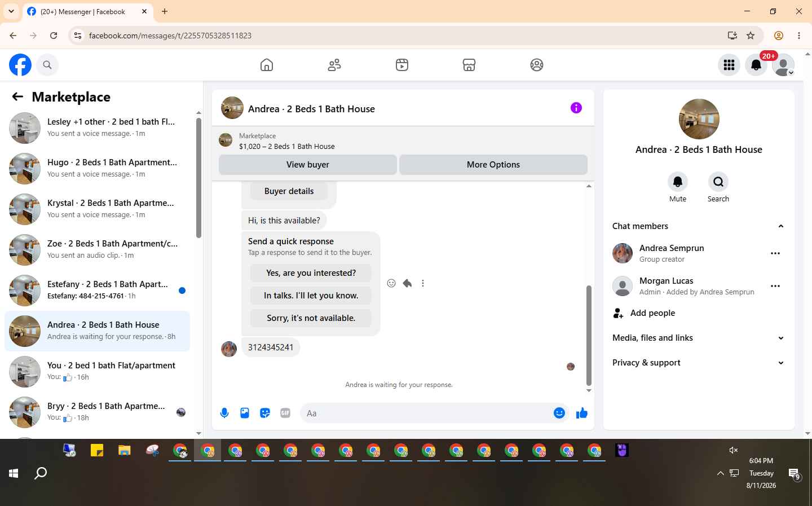Search in conversation with magnifier button
Screen dimensions: 812x506
(718, 182)
